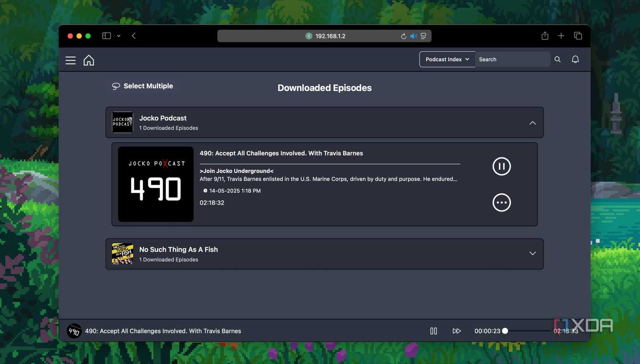The width and height of the screenshot is (640, 364).
Task: Open Safari sidebar dropdown chevron
Action: pos(119,36)
